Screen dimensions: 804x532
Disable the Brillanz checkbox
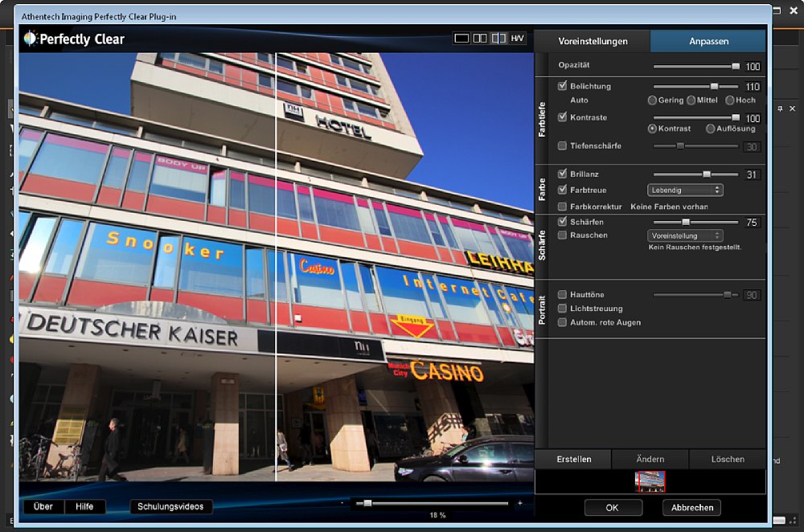tap(562, 174)
